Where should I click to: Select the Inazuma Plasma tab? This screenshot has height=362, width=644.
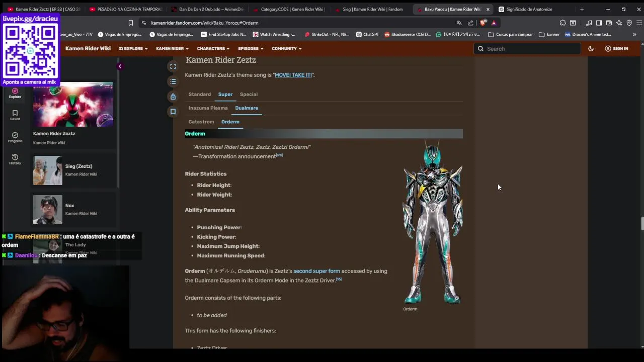pos(208,108)
